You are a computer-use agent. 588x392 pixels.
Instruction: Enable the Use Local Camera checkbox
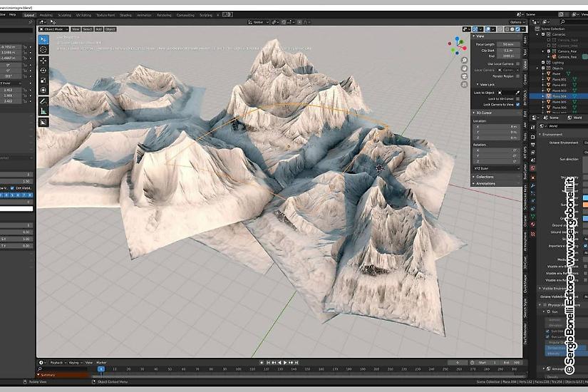click(518, 63)
